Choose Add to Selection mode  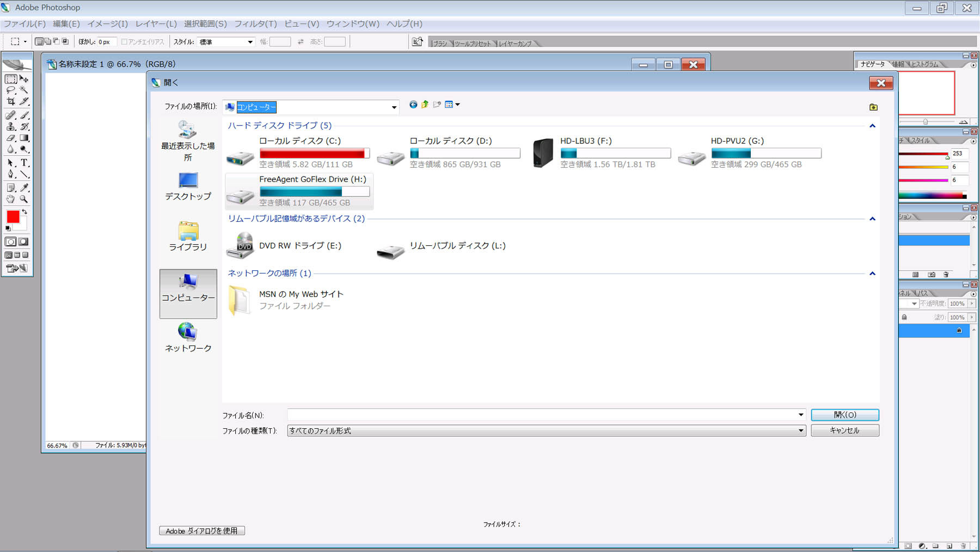pos(47,41)
